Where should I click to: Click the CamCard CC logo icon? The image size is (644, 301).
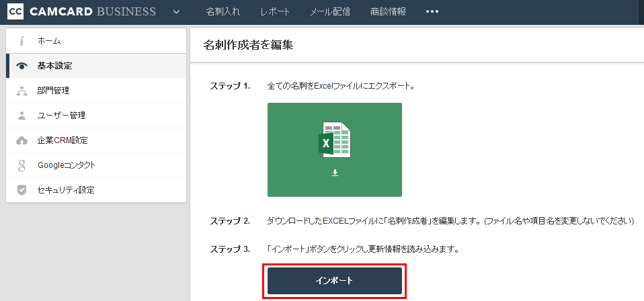pyautogui.click(x=15, y=11)
